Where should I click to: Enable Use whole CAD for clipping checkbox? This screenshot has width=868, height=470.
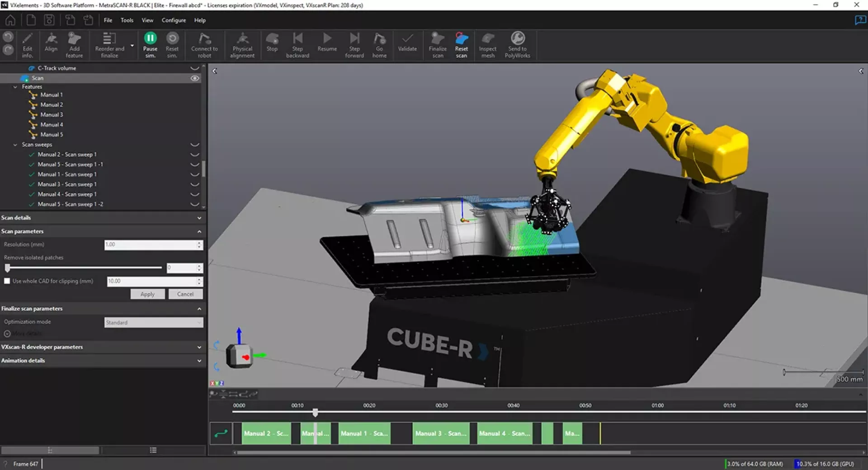pyautogui.click(x=7, y=281)
